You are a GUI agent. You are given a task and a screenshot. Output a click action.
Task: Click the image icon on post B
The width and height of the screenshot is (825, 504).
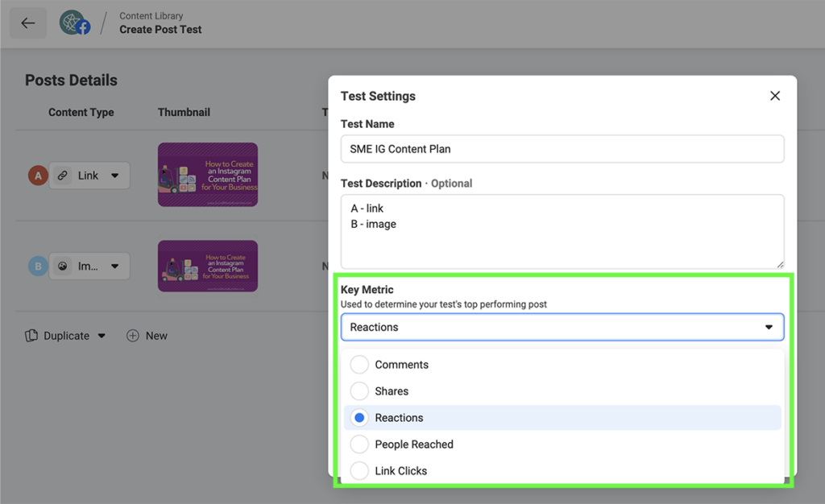[62, 266]
